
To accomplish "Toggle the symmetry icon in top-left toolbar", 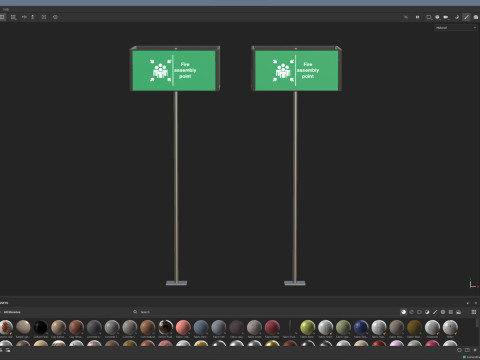I will coord(24,17).
